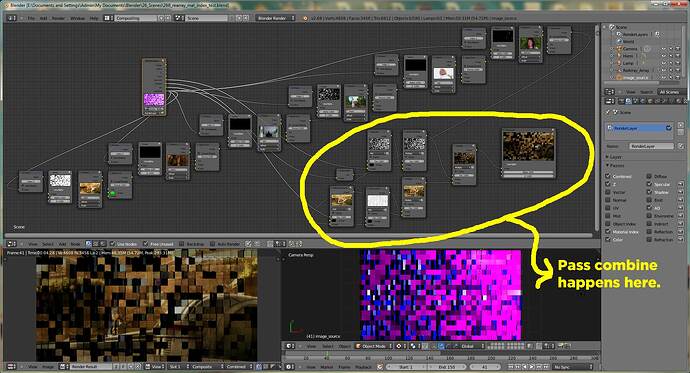Click the Blender logo icon in info bar
The image size is (690, 373).
(305, 18)
